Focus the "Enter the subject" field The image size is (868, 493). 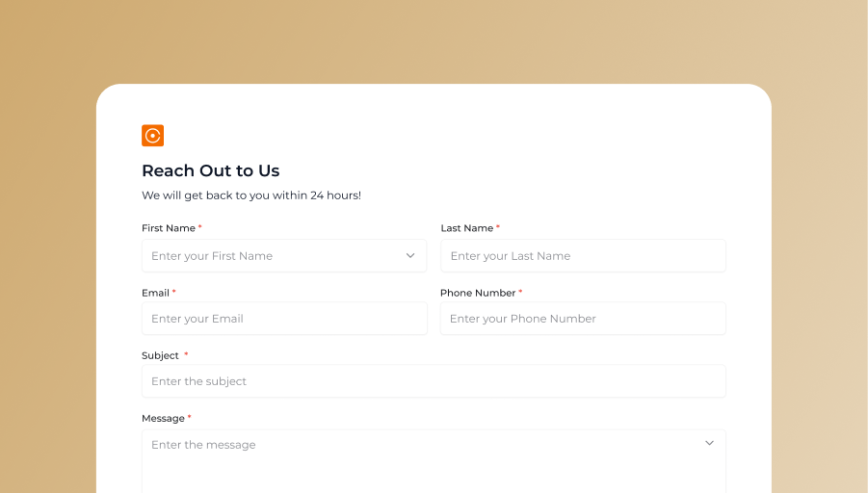[x=434, y=380]
